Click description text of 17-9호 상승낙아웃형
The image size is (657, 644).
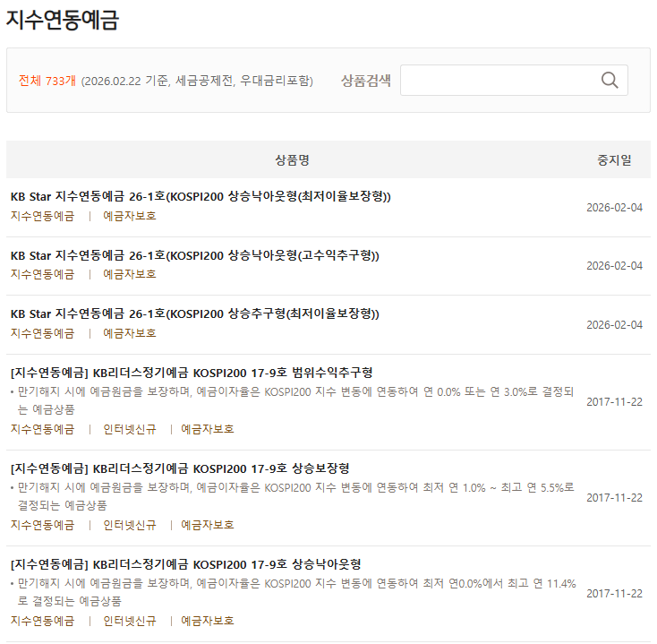point(295,592)
